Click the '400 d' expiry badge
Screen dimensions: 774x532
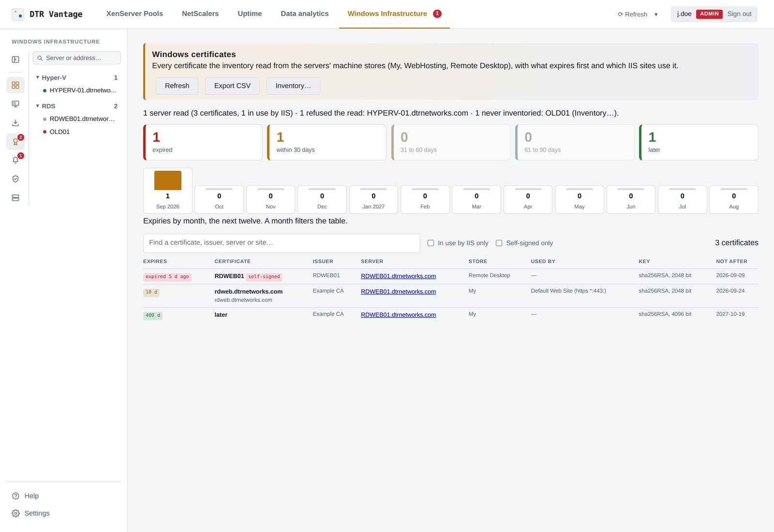153,316
